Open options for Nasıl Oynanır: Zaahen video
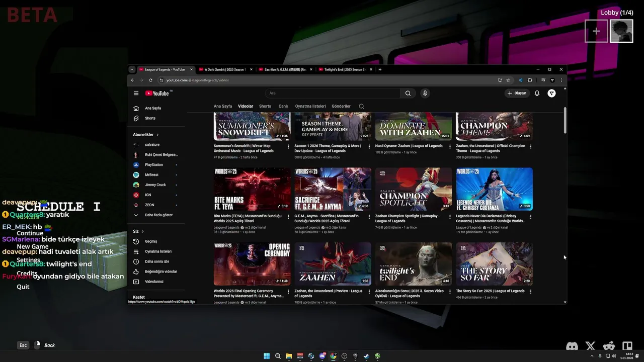This screenshot has height=362, width=644. click(450, 146)
